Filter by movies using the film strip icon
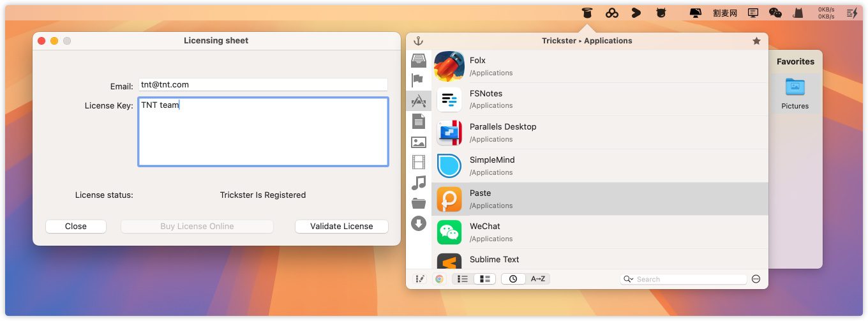The width and height of the screenshot is (868, 321). (419, 162)
